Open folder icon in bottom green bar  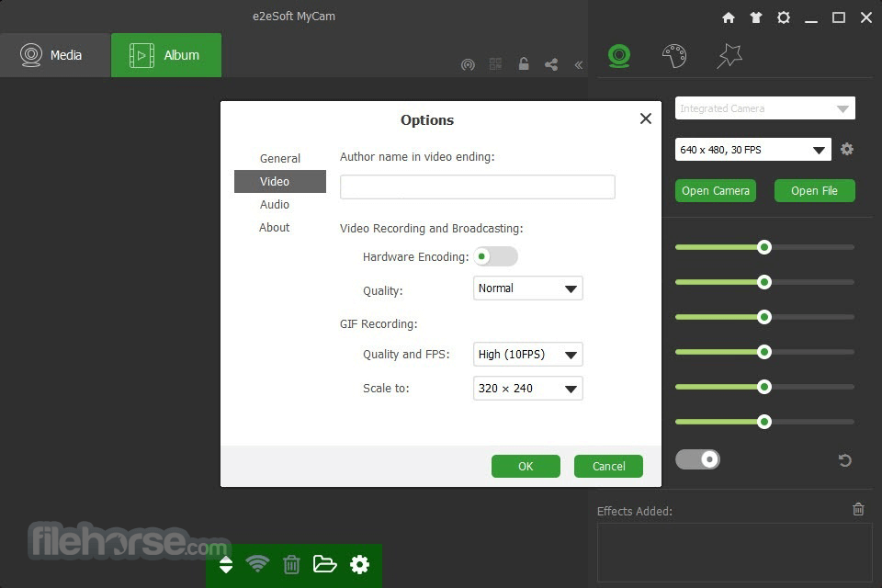[324, 564]
